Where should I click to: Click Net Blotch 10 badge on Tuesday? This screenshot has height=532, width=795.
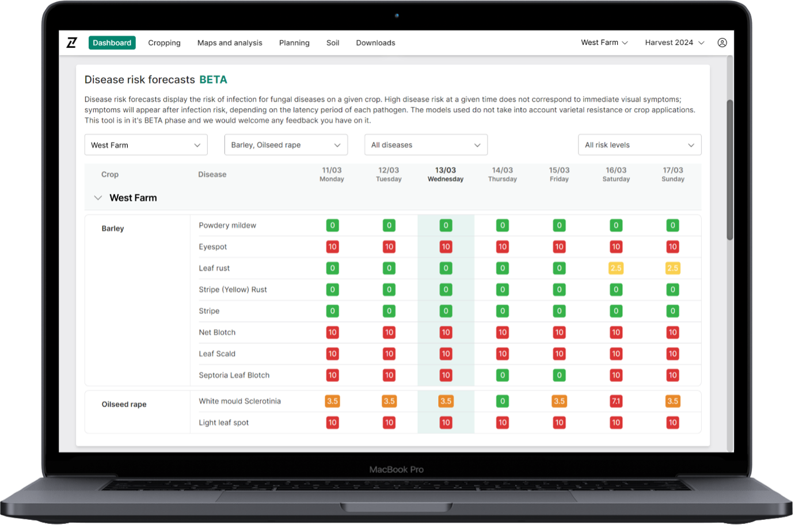[389, 332]
